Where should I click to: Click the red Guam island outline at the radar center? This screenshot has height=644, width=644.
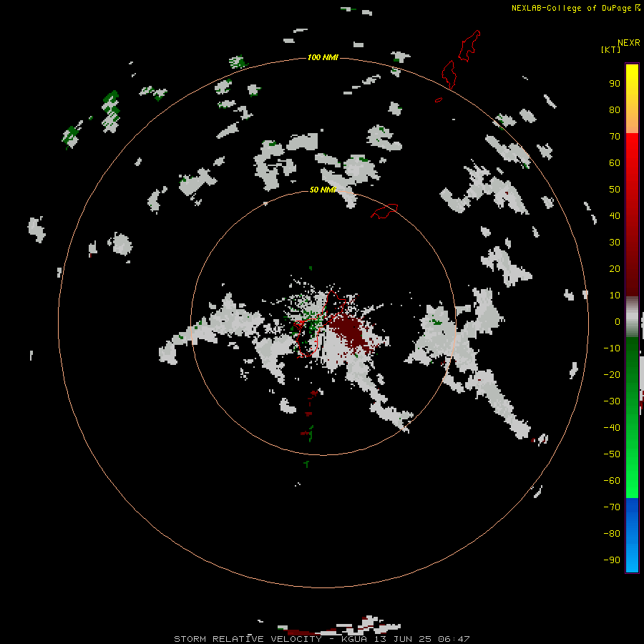click(320, 324)
